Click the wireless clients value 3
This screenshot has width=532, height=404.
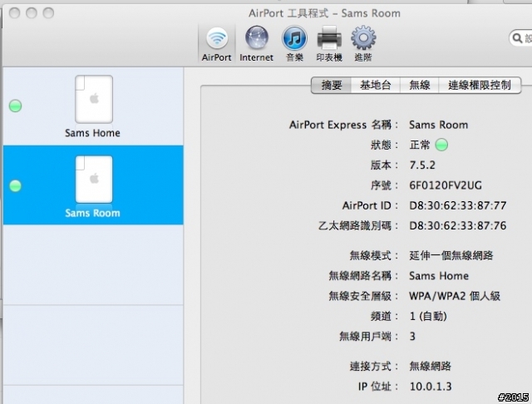coord(412,337)
